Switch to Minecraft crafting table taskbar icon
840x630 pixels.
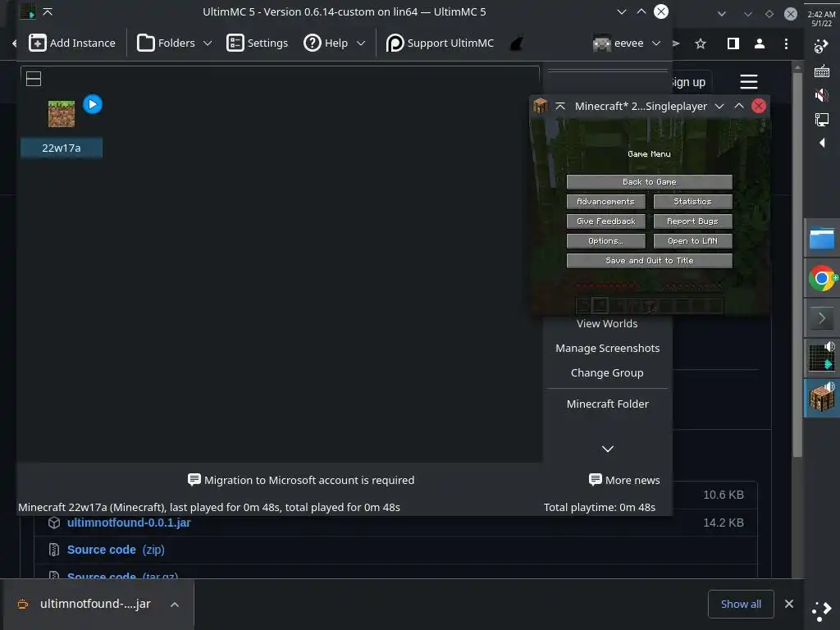822,398
